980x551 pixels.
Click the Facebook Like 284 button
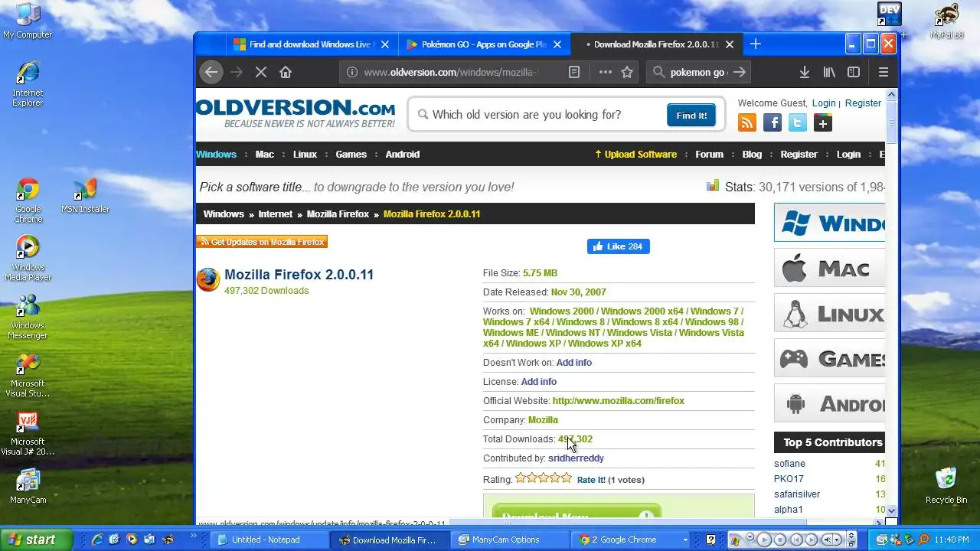click(619, 246)
